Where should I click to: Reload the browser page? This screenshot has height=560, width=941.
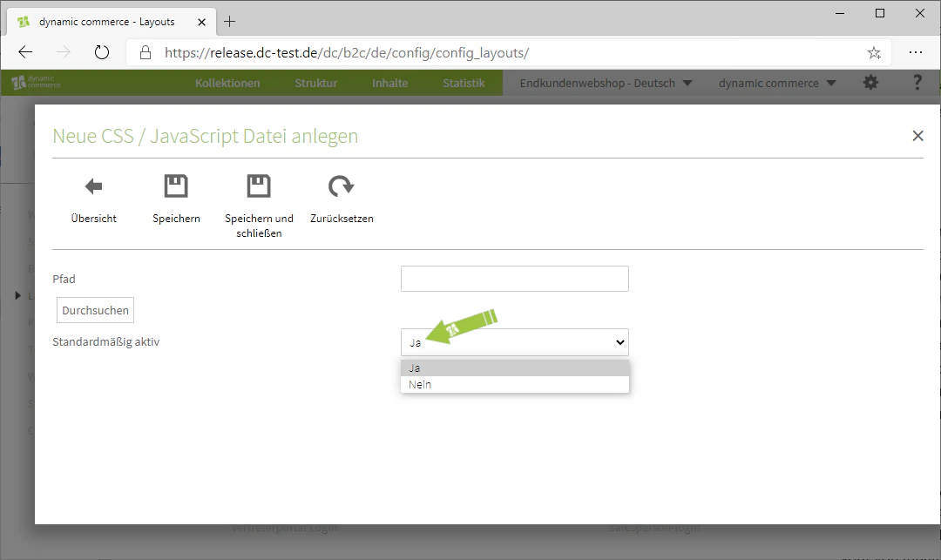coord(102,53)
